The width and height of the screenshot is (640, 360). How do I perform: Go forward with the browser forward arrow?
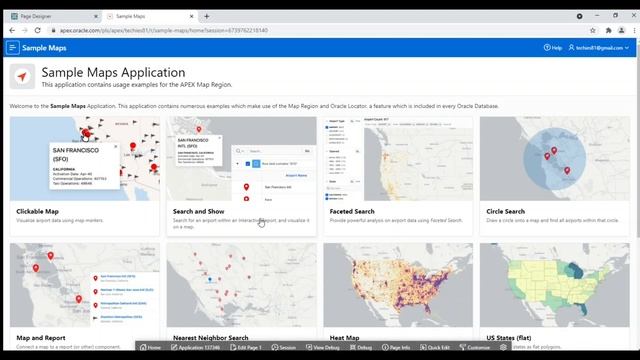click(24, 30)
